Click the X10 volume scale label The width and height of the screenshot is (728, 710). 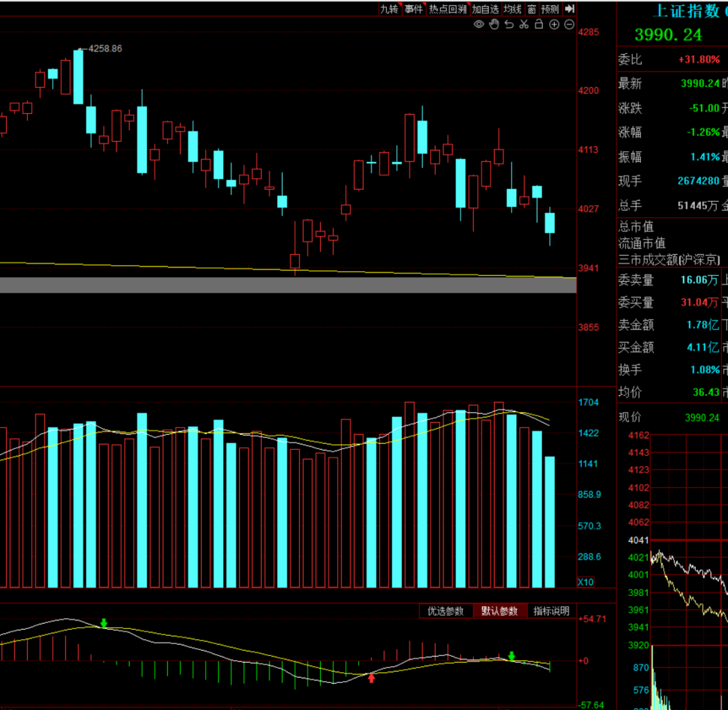point(585,583)
